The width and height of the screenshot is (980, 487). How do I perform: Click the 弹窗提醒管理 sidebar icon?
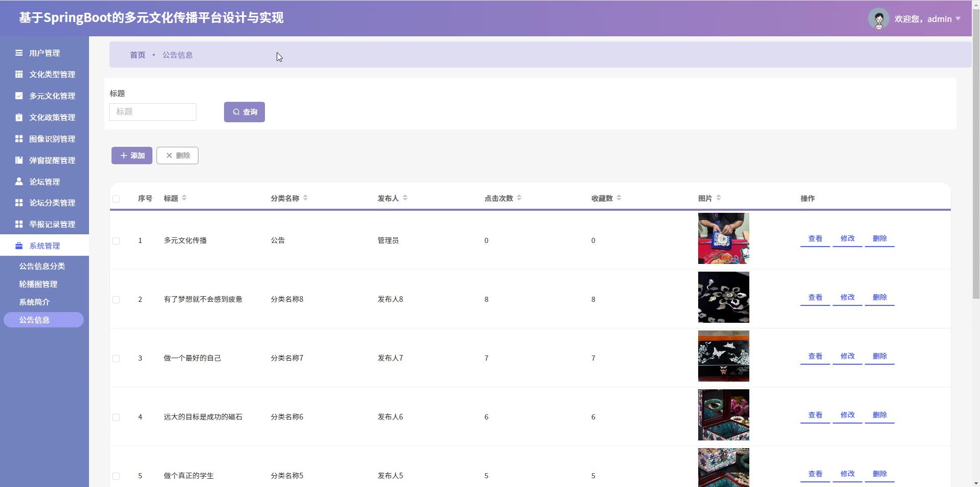pyautogui.click(x=19, y=160)
